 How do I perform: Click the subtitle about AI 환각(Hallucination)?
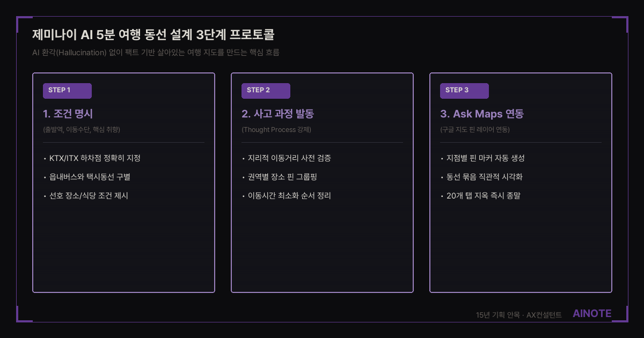156,53
